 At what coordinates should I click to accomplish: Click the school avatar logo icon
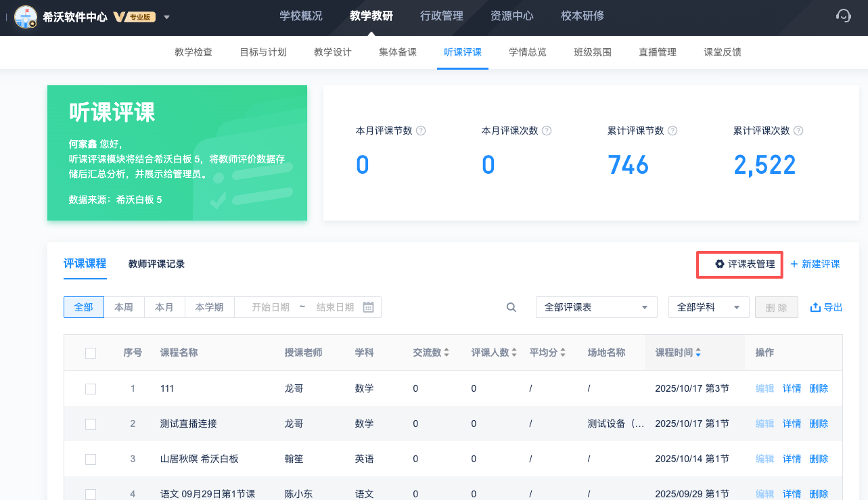click(26, 17)
